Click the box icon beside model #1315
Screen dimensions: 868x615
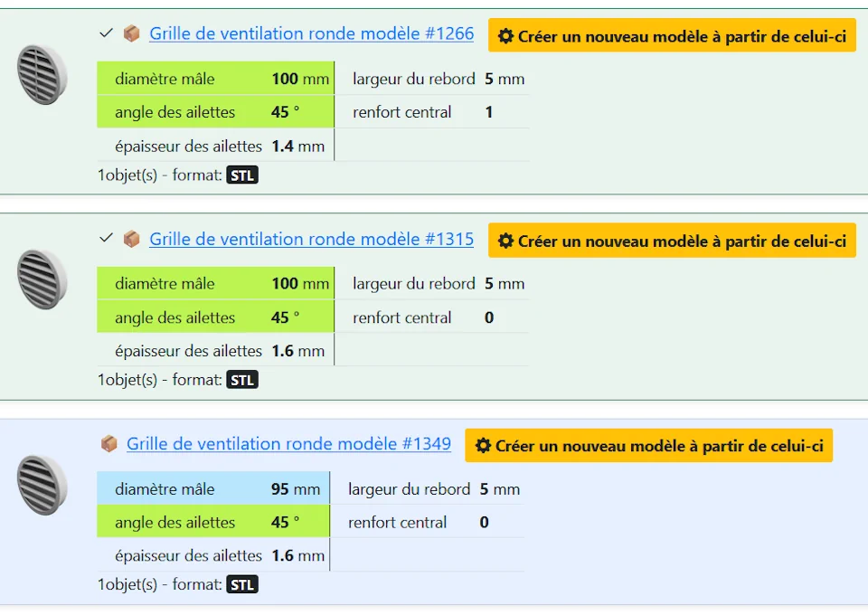(x=131, y=239)
